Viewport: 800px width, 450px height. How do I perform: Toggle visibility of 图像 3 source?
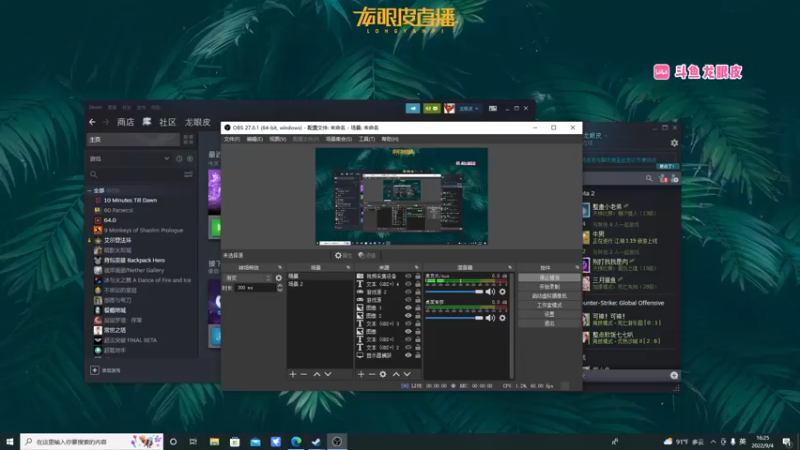[x=408, y=308]
